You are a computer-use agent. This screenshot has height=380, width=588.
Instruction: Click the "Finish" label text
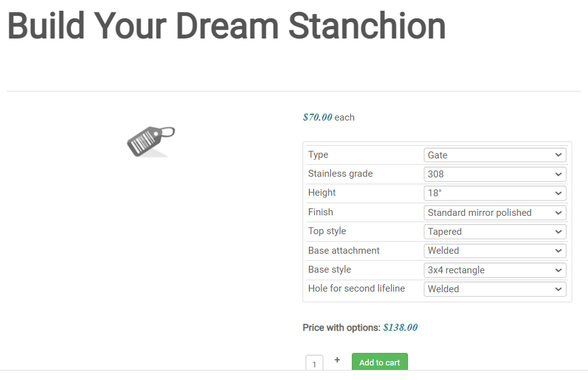[321, 212]
